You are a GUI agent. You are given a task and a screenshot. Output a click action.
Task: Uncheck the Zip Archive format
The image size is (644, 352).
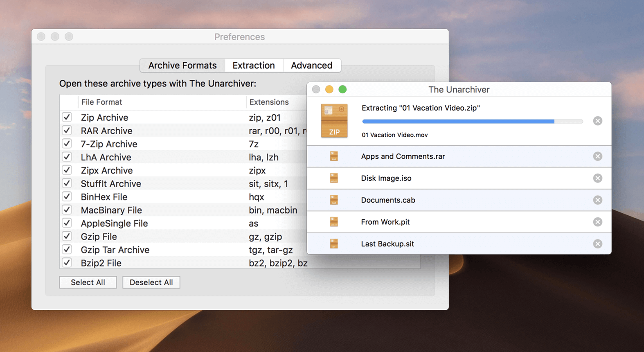pyautogui.click(x=67, y=117)
